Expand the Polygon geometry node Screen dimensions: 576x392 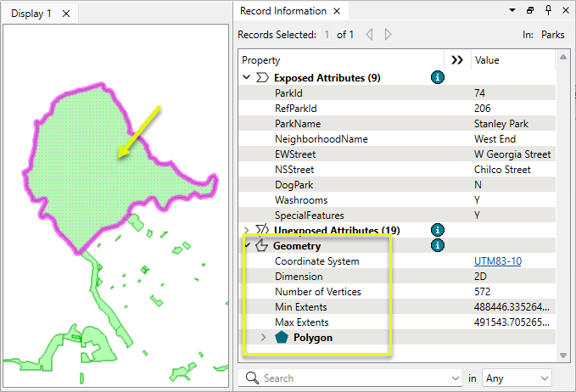tap(263, 337)
